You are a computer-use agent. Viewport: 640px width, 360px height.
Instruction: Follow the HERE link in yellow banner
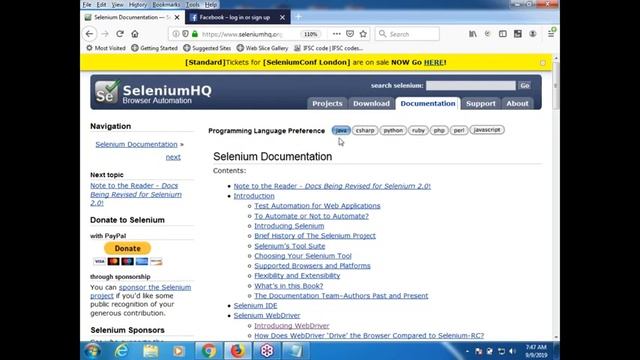433,62
